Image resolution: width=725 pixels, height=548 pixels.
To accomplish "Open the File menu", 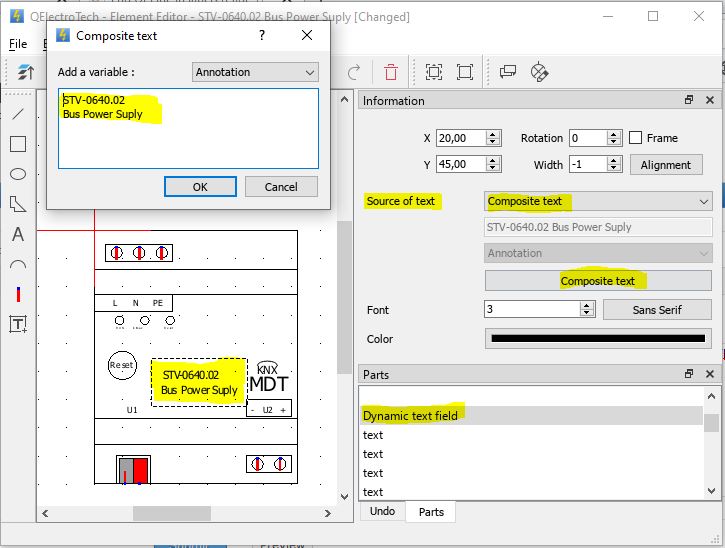I will 18,44.
